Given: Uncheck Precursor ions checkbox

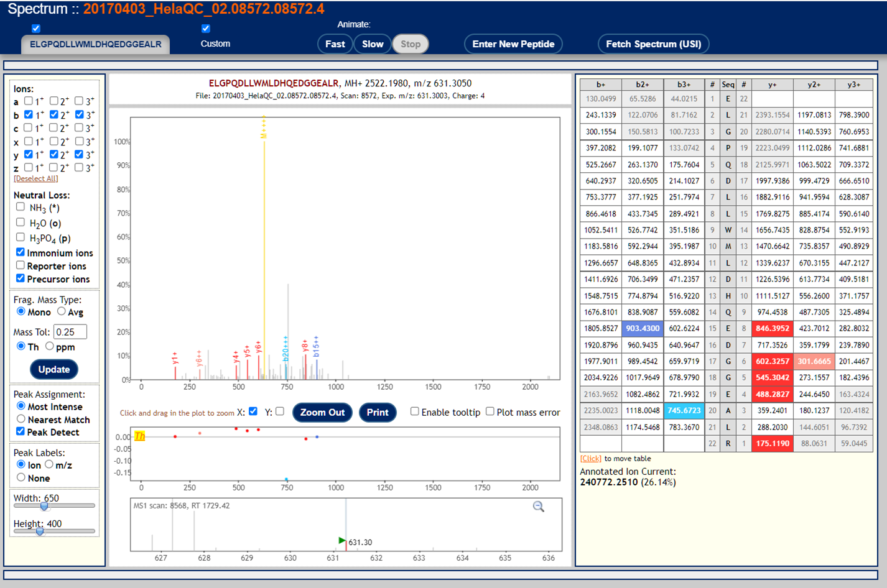Looking at the screenshot, I should pyautogui.click(x=21, y=278).
